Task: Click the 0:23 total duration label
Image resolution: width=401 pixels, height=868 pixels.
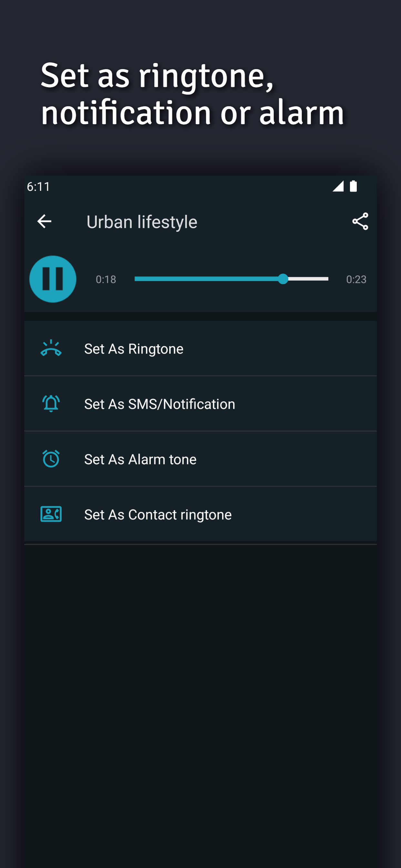Action: (356, 279)
